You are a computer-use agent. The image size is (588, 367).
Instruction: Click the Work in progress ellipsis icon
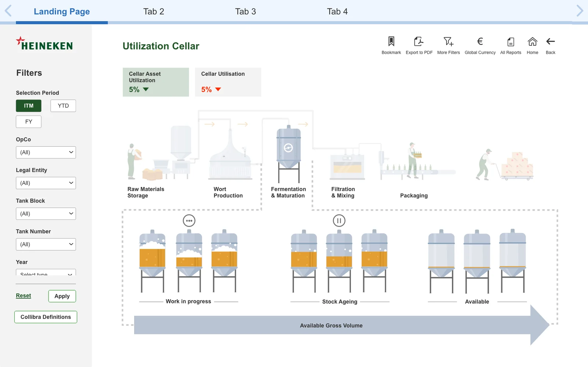point(189,221)
